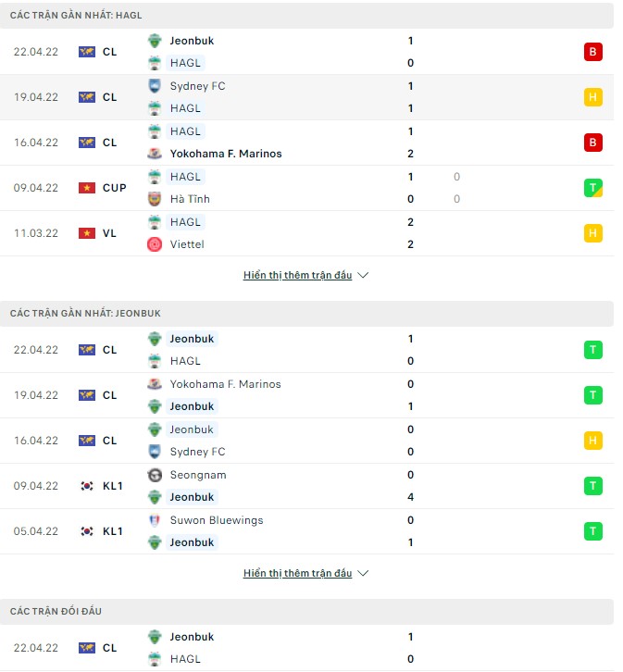Click the red B badge for 16.04.22
This screenshot has height=672, width=623.
[593, 143]
